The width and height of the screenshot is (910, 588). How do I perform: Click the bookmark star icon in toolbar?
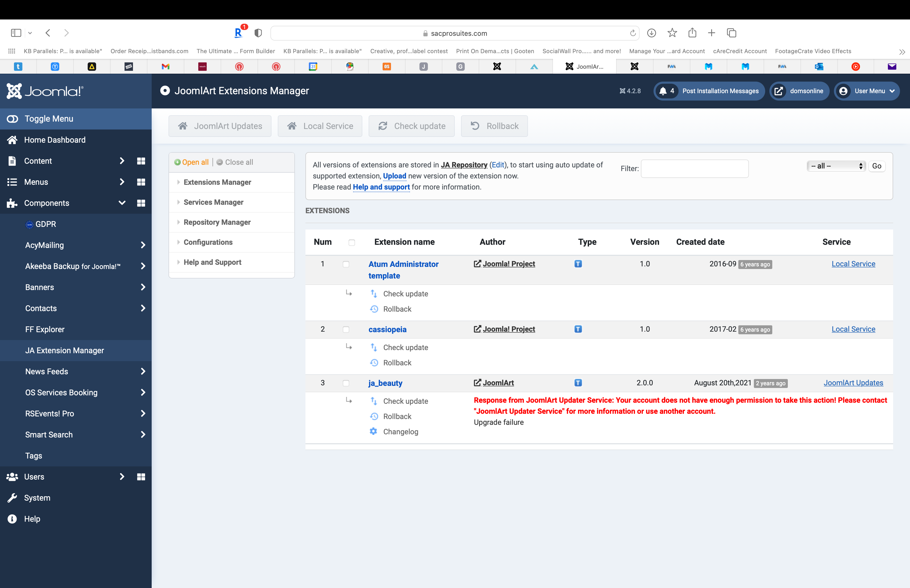(x=672, y=33)
